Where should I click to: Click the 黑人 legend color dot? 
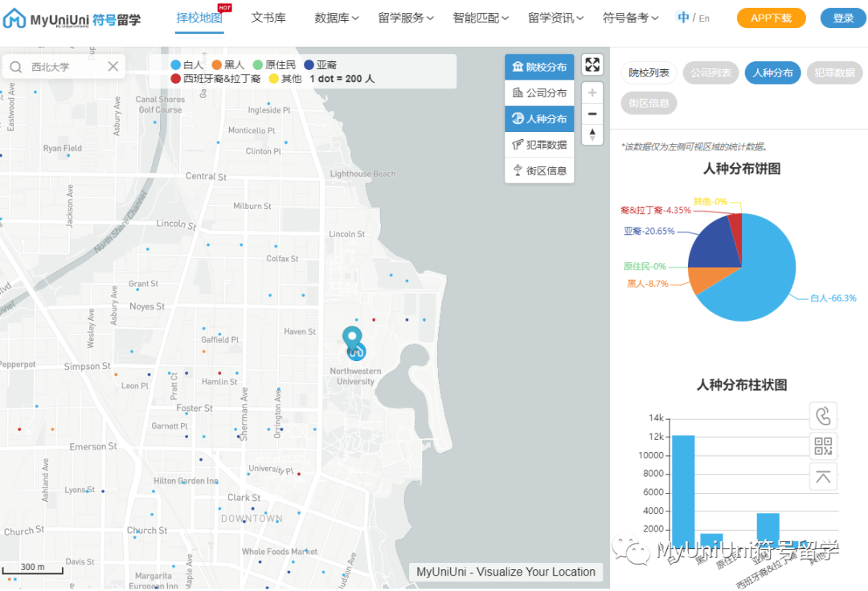coord(217,65)
